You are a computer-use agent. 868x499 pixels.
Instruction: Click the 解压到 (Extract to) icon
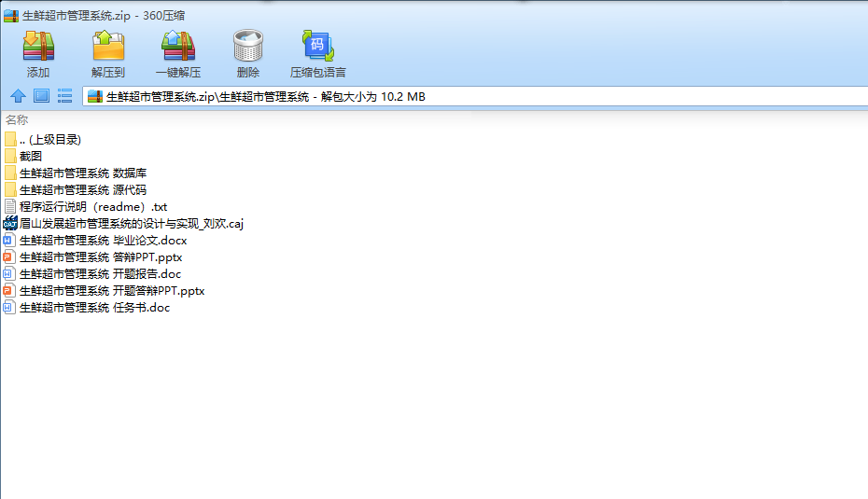coord(108,46)
